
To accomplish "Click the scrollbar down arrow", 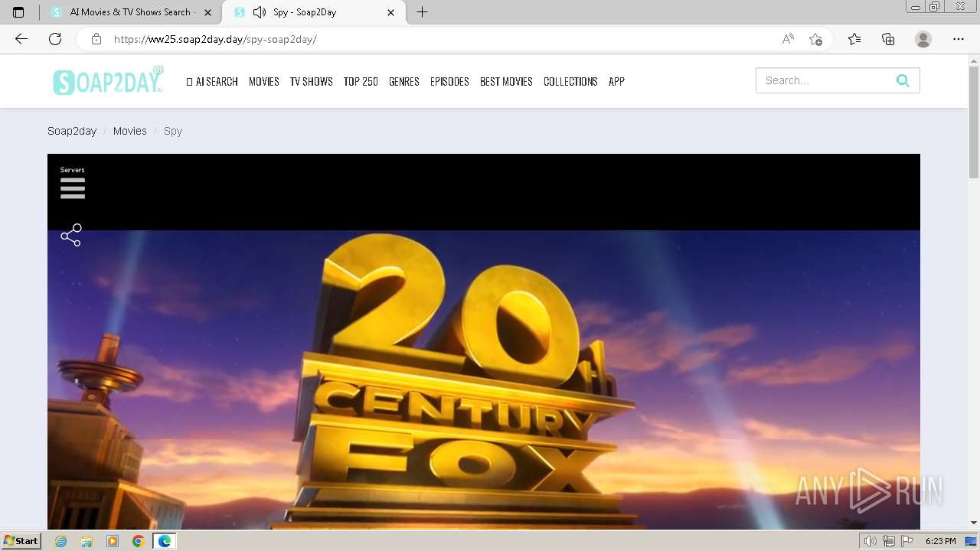I will click(974, 523).
